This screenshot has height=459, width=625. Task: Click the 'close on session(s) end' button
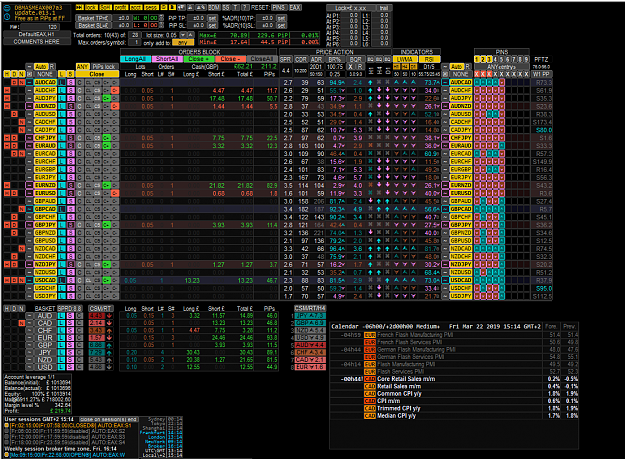coord(108,419)
